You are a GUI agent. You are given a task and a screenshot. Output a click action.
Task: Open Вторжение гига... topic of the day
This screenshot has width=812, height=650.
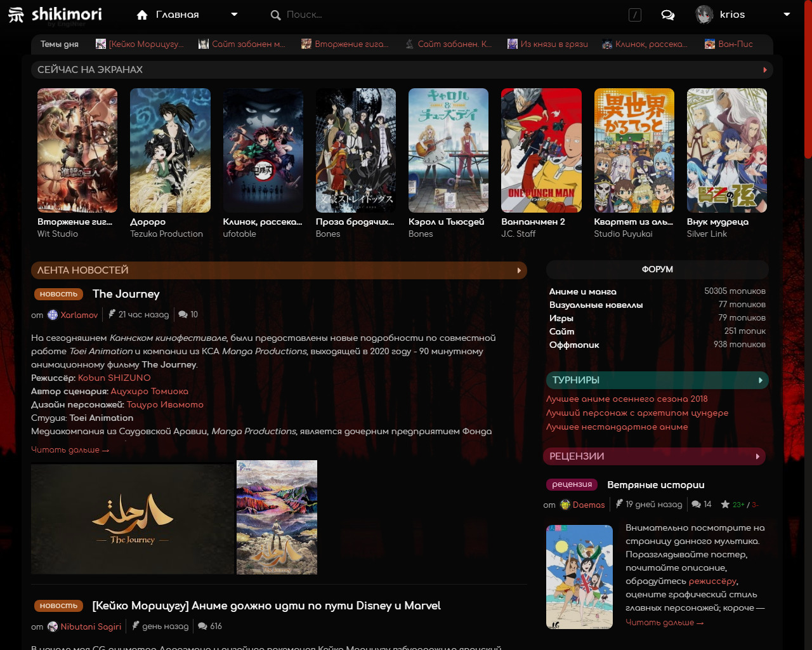[351, 44]
